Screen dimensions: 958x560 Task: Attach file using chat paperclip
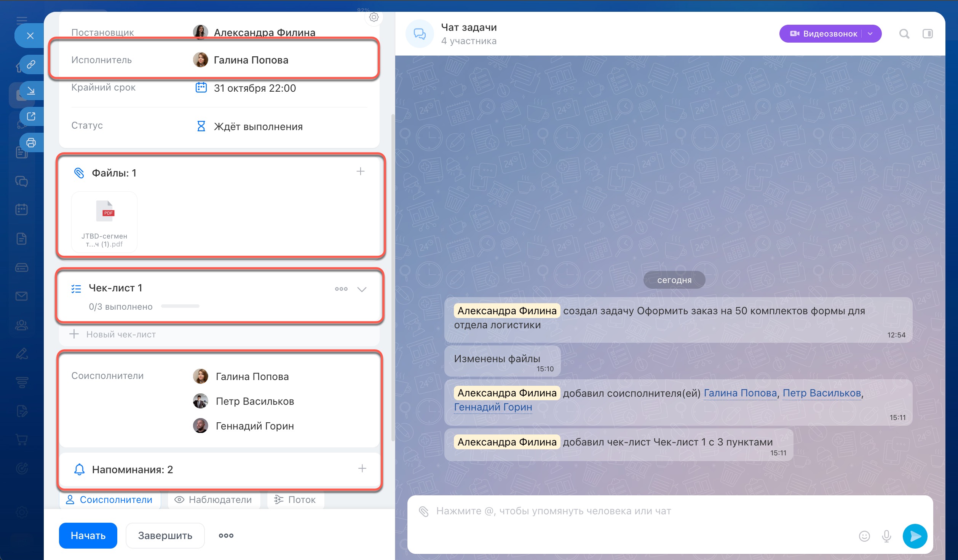click(424, 511)
